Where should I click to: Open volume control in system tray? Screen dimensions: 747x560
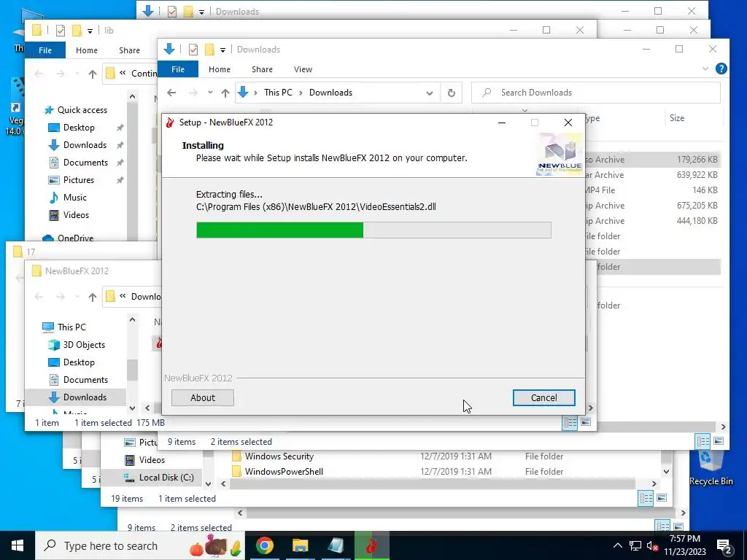[652, 545]
